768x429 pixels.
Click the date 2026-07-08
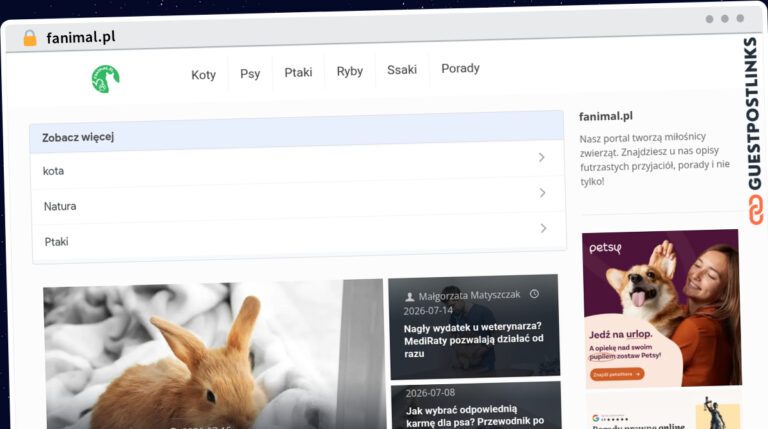(x=430, y=393)
